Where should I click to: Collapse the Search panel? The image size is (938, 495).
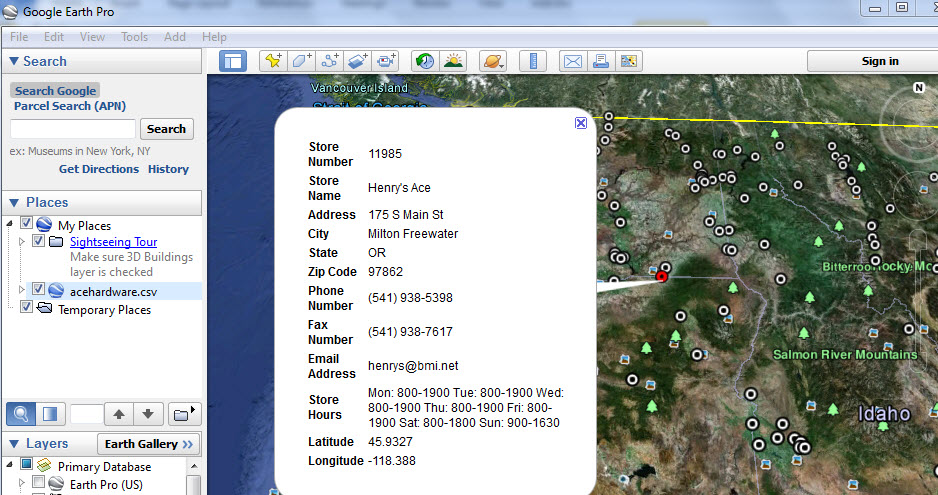coord(14,61)
